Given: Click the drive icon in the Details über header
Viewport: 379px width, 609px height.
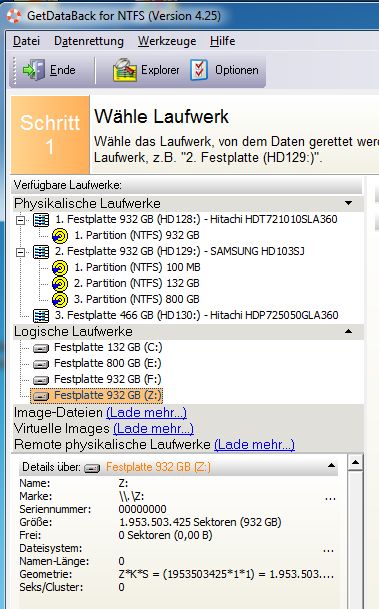Looking at the screenshot, I should 92,468.
